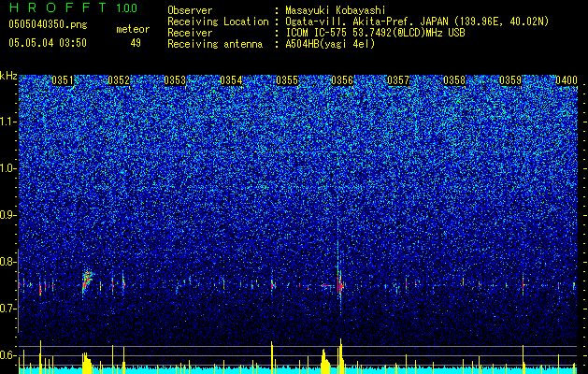
Task: Select the filename 0505040350.png
Action: pos(48,24)
